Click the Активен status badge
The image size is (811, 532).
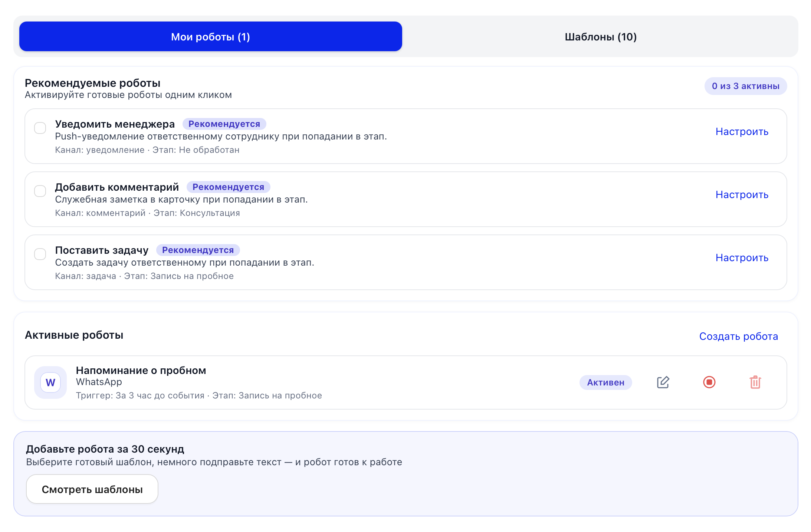(x=605, y=382)
